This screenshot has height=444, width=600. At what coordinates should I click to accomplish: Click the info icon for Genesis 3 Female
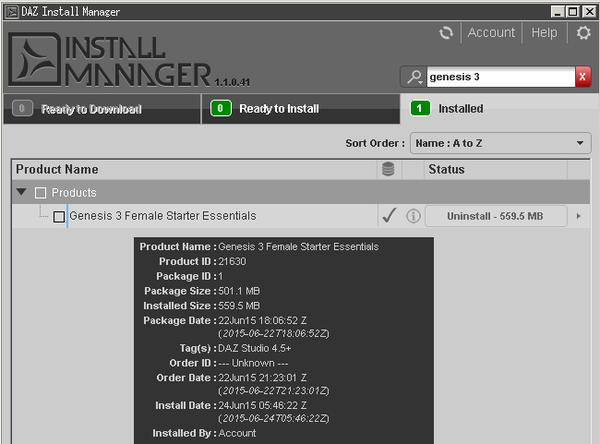tap(413, 216)
